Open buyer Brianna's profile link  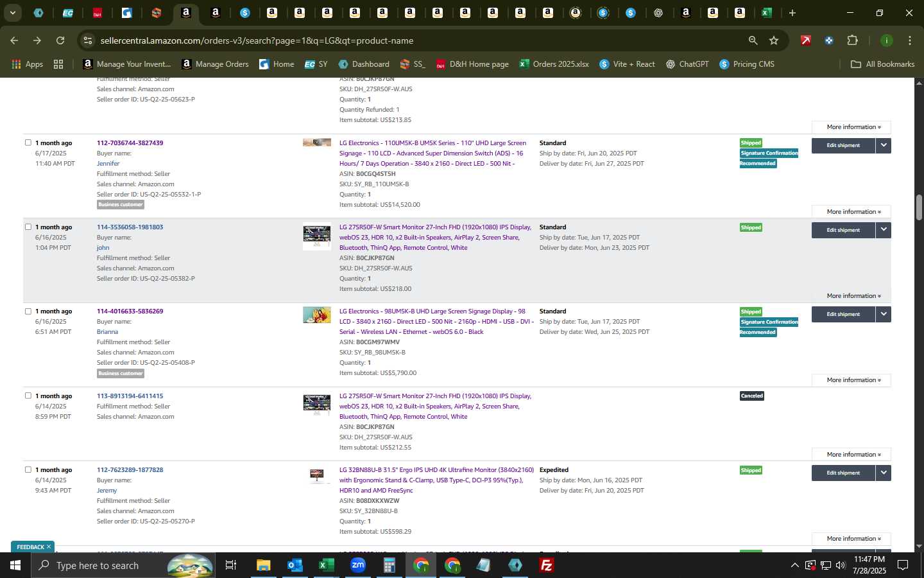click(x=107, y=331)
